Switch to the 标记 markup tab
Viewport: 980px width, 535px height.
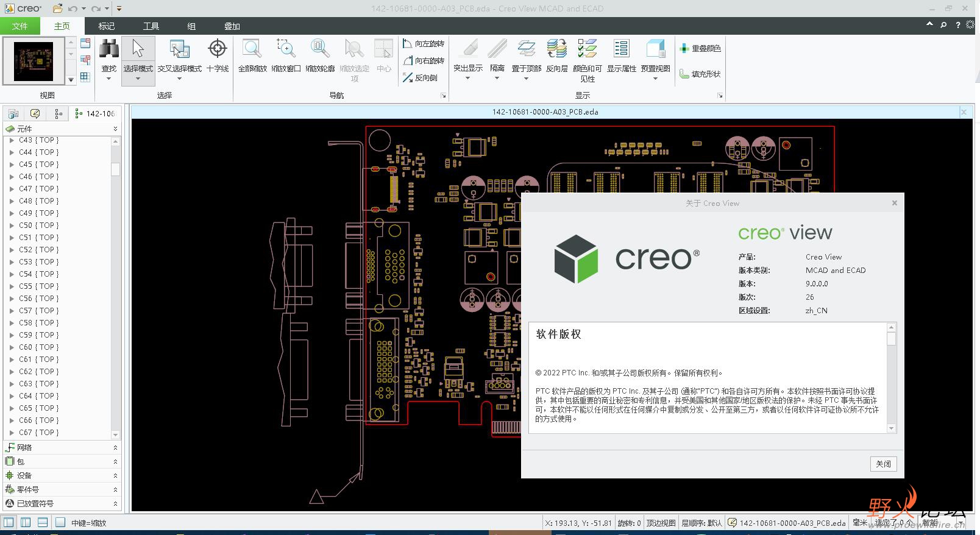(106, 26)
